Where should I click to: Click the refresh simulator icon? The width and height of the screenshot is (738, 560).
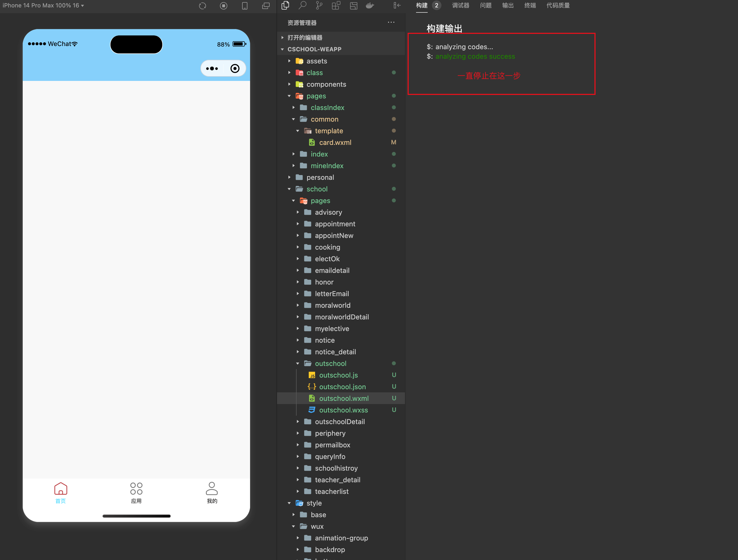[x=202, y=6]
